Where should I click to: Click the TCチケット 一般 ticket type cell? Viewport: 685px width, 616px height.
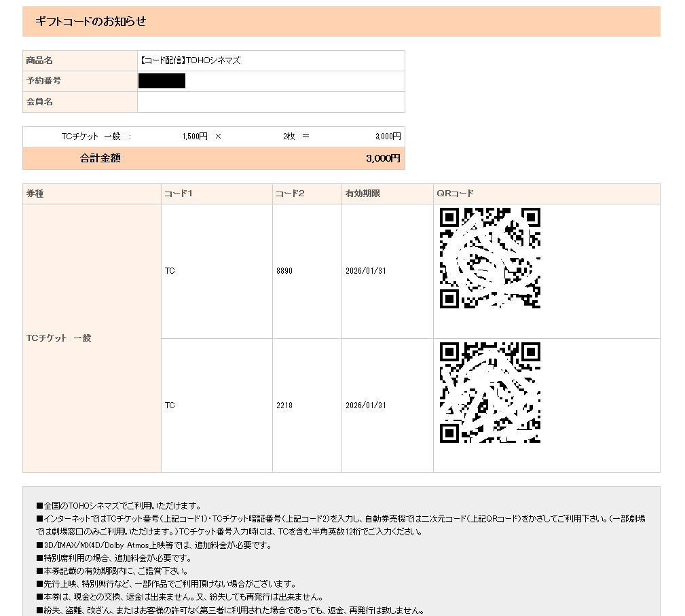pyautogui.click(x=58, y=338)
